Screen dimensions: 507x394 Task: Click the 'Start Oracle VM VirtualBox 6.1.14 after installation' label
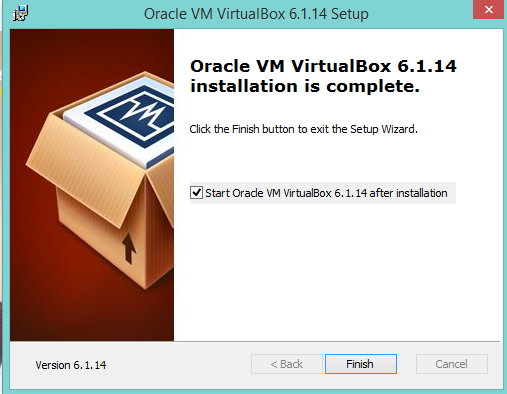326,193
